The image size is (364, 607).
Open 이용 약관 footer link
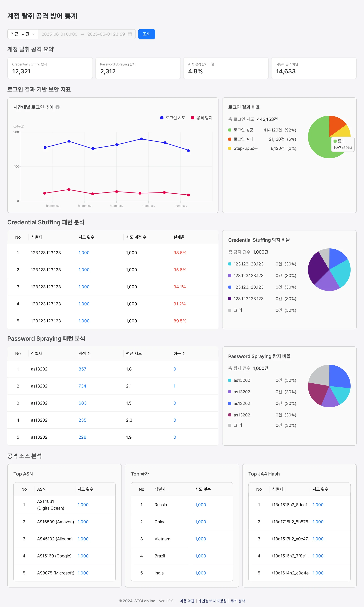tap(187, 601)
